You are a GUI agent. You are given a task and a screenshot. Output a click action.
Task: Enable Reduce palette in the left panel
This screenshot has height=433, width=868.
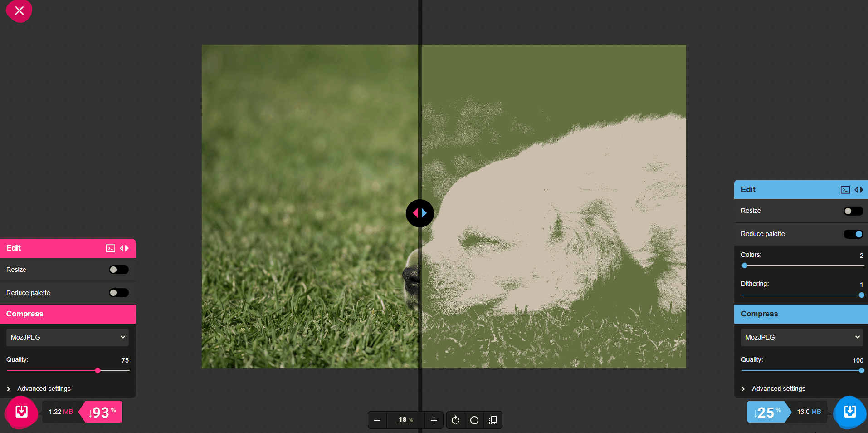point(119,293)
